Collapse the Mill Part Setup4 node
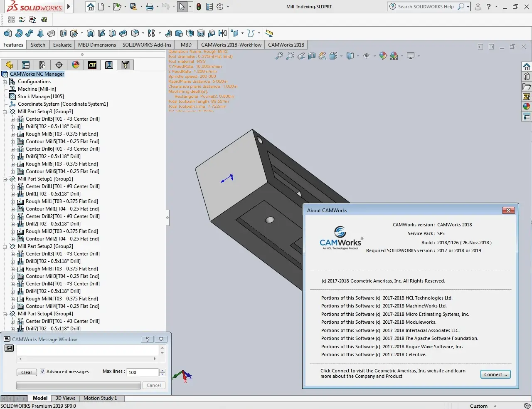Screen dimensions: 532x409 tap(5, 314)
